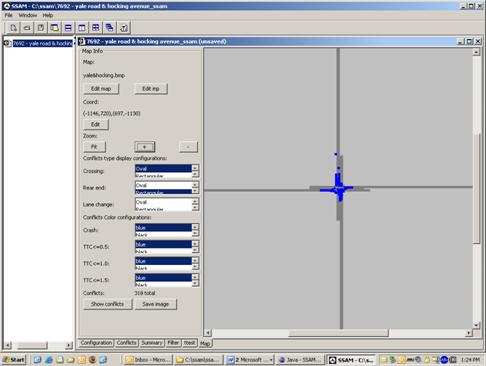Open the Window menu

pos(28,15)
